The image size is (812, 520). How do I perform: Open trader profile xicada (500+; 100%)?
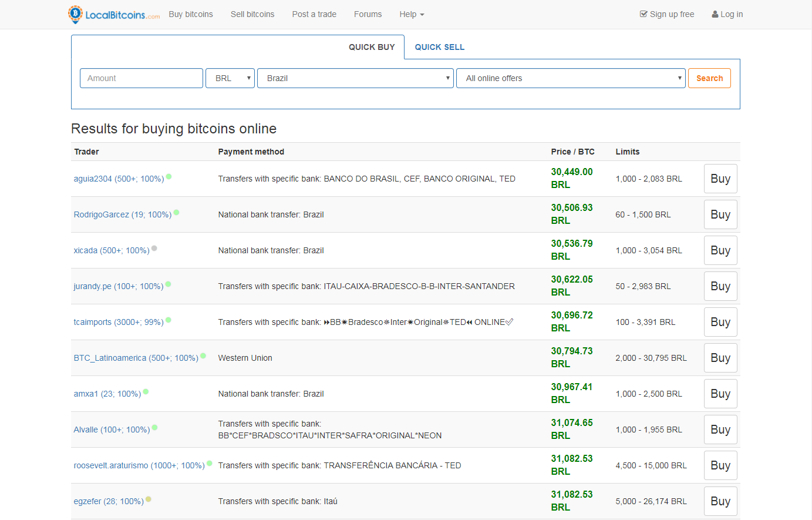tap(112, 250)
